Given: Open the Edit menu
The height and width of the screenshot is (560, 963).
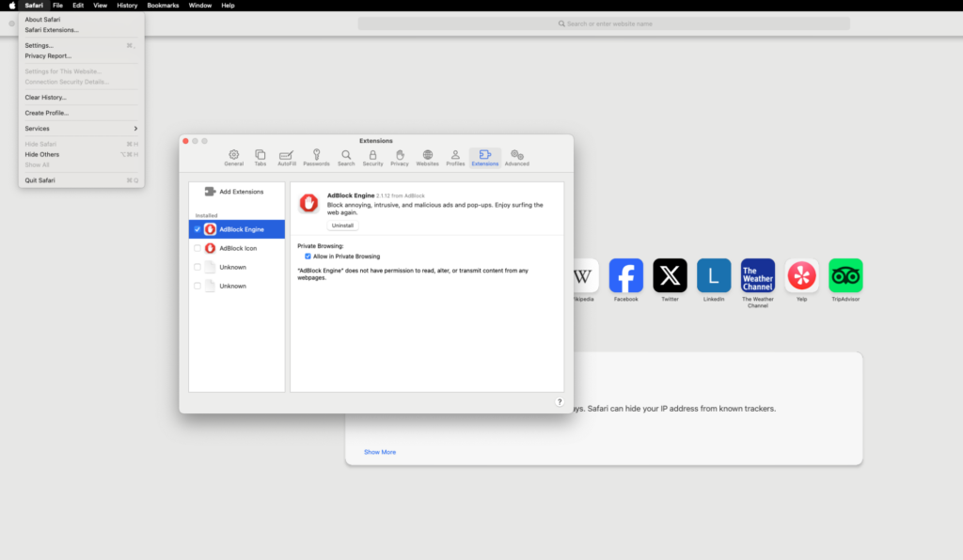Looking at the screenshot, I should pyautogui.click(x=78, y=6).
